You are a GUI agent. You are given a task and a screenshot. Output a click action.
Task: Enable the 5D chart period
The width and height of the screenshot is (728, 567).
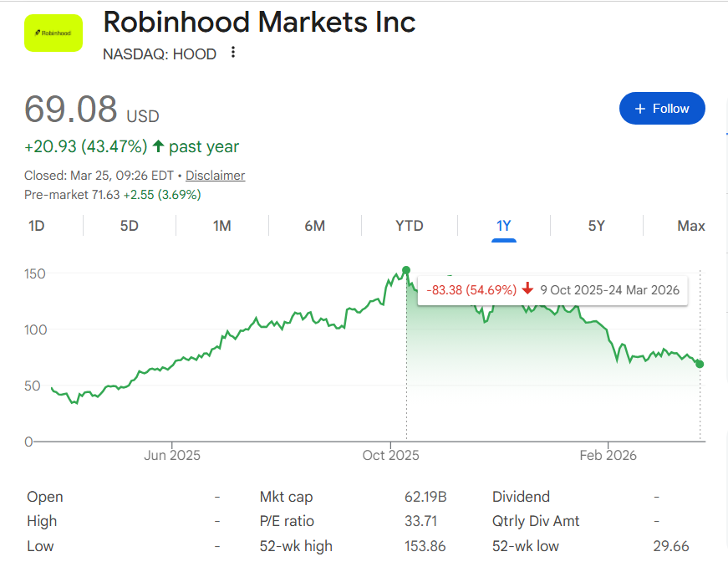click(129, 226)
